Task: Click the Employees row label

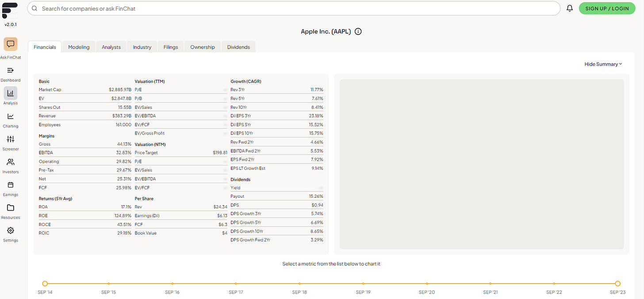Action: [x=49, y=125]
